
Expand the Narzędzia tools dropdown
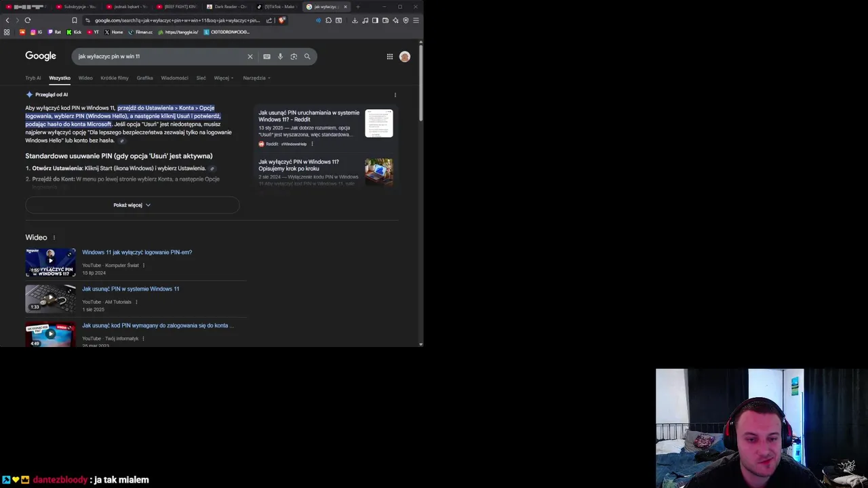257,78
